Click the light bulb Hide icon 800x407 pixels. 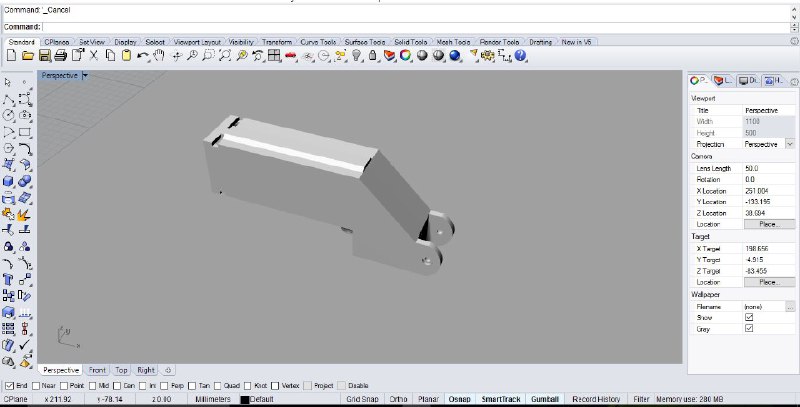358,56
